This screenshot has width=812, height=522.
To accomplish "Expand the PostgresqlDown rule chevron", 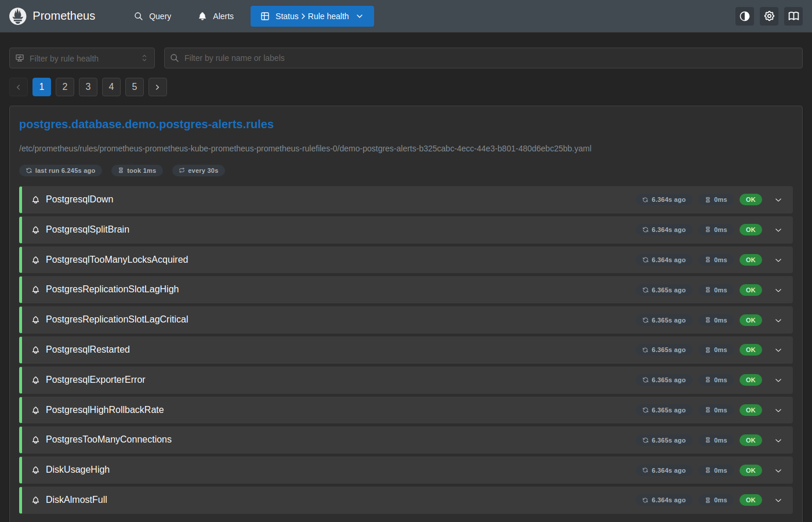I will [x=778, y=200].
